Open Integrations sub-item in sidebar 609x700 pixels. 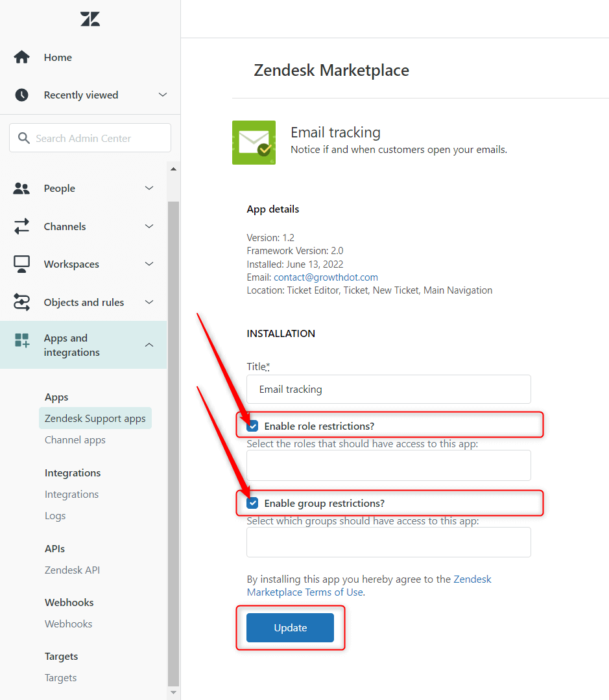click(71, 494)
